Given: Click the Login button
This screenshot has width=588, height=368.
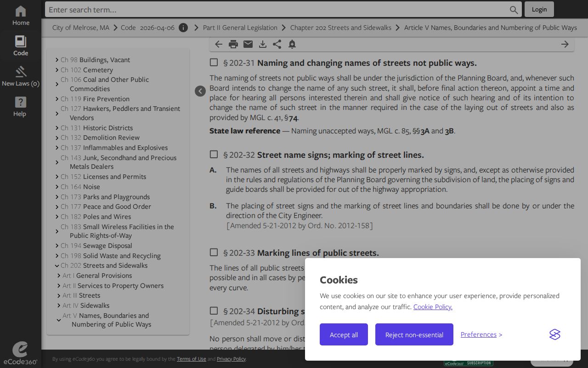Looking at the screenshot, I should [x=539, y=9].
